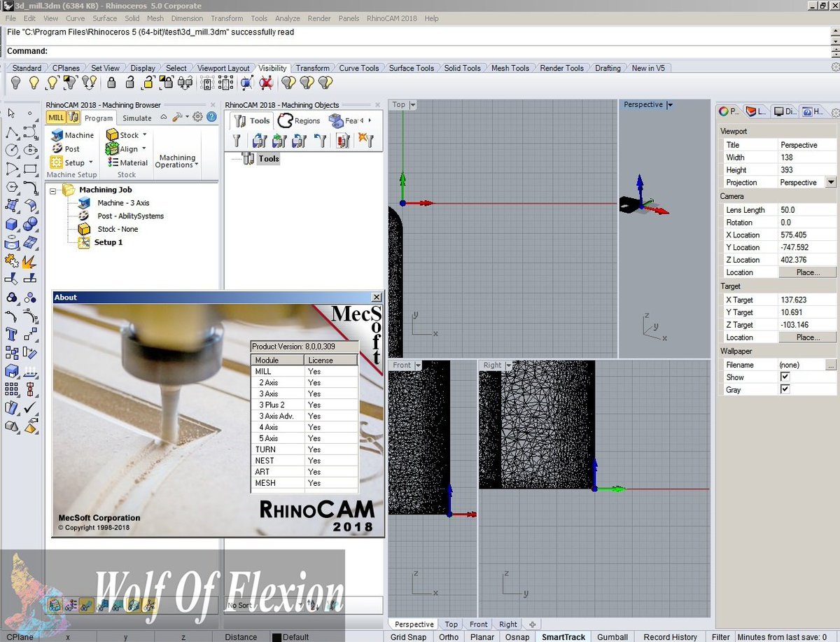Click Place button for Camera Location
The width and height of the screenshot is (840, 642).
[808, 272]
